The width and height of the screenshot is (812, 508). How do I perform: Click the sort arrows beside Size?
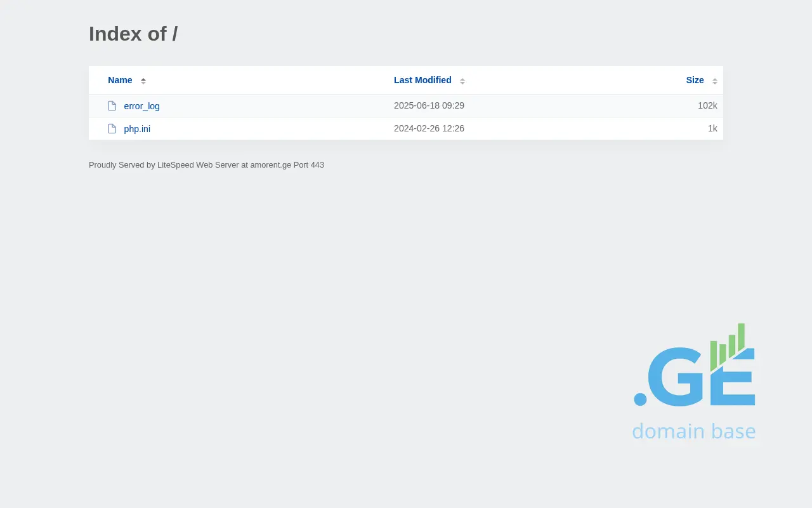pos(715,81)
